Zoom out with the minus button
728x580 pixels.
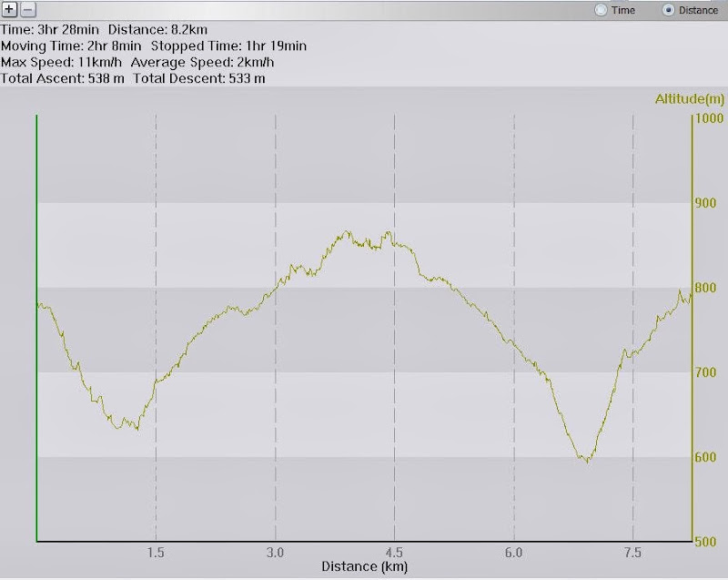point(28,9)
